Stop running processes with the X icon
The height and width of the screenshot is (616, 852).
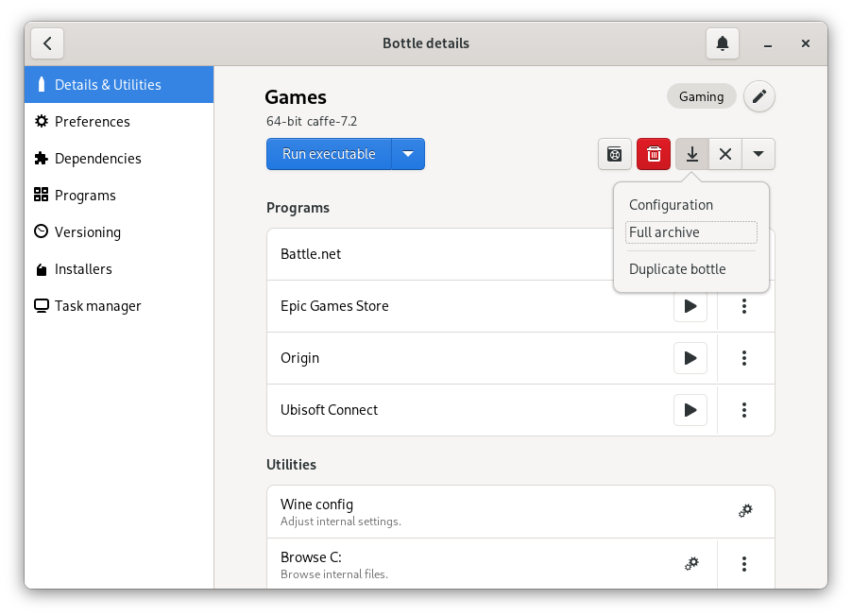pos(724,153)
